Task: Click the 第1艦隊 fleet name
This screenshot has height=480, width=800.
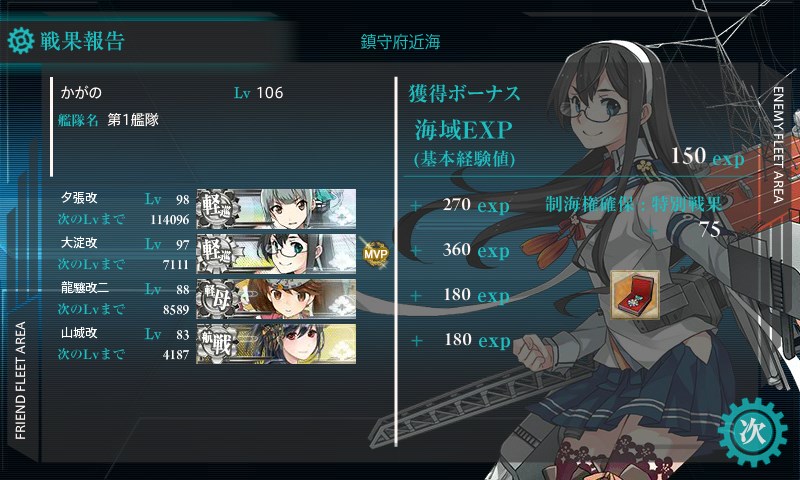Action: click(x=133, y=120)
